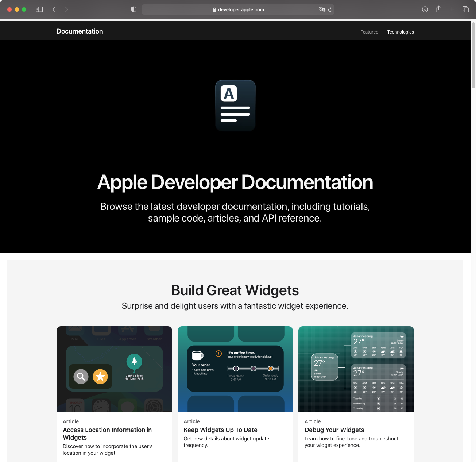Image resolution: width=476 pixels, height=462 pixels.
Task: Click the developer.apple.com address field
Action: [x=238, y=9]
